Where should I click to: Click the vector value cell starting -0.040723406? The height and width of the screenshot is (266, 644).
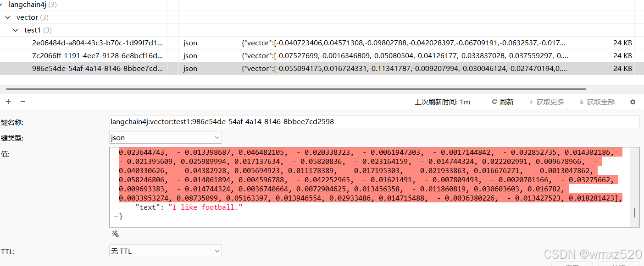[404, 43]
